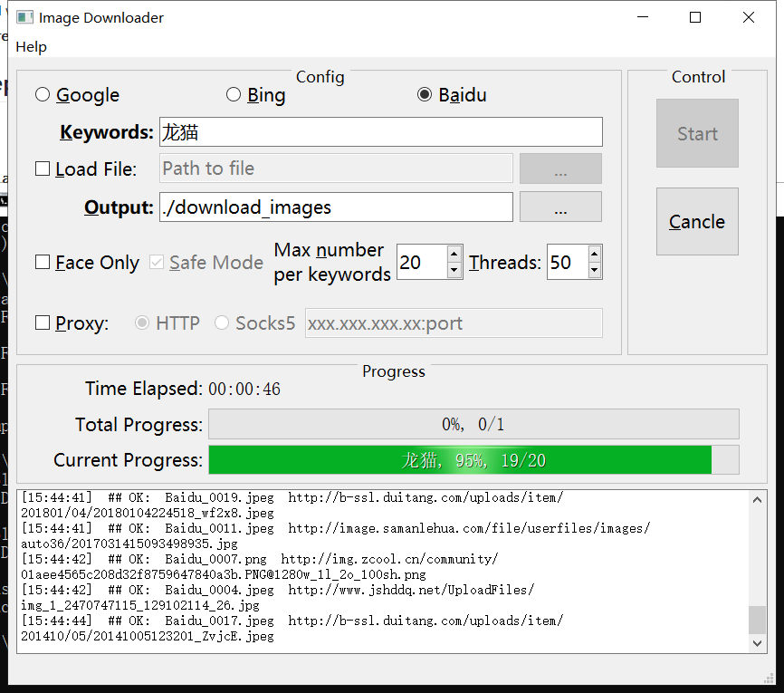
Task: Select the Baidu radio button
Action: (424, 94)
